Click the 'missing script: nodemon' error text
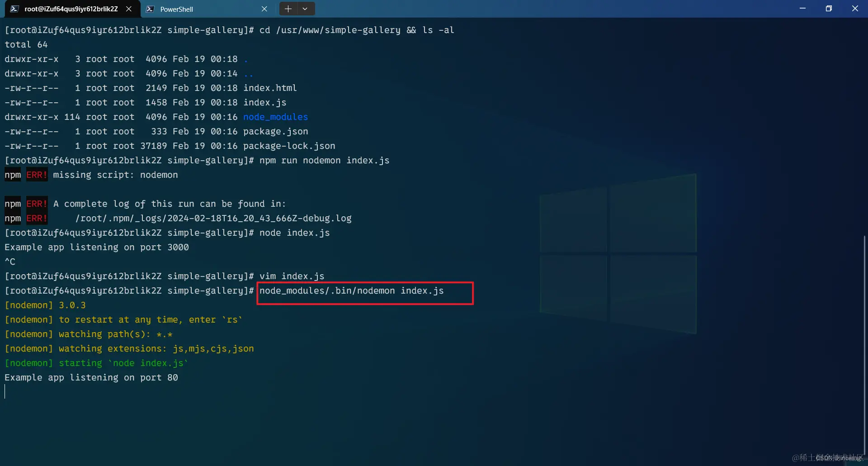Screen dimensions: 868x466 pos(115,175)
